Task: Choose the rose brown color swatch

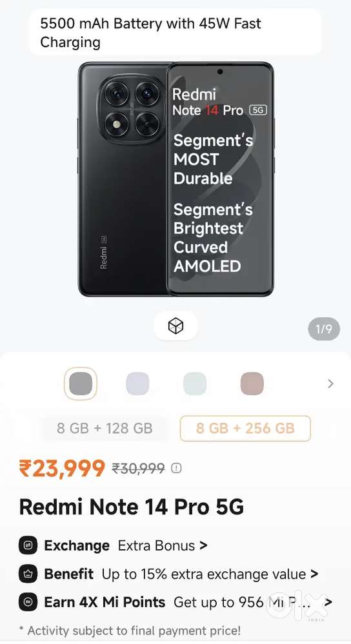Action: point(252,384)
